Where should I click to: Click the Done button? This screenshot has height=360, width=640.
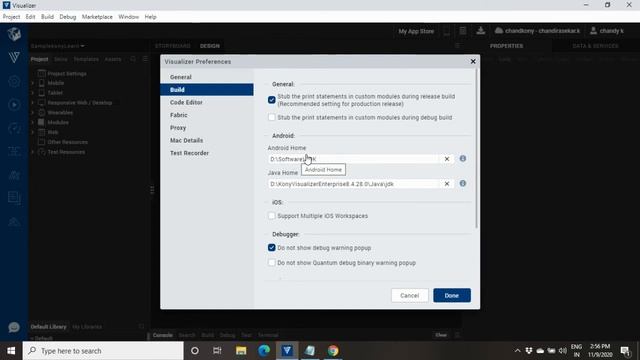coord(452,295)
